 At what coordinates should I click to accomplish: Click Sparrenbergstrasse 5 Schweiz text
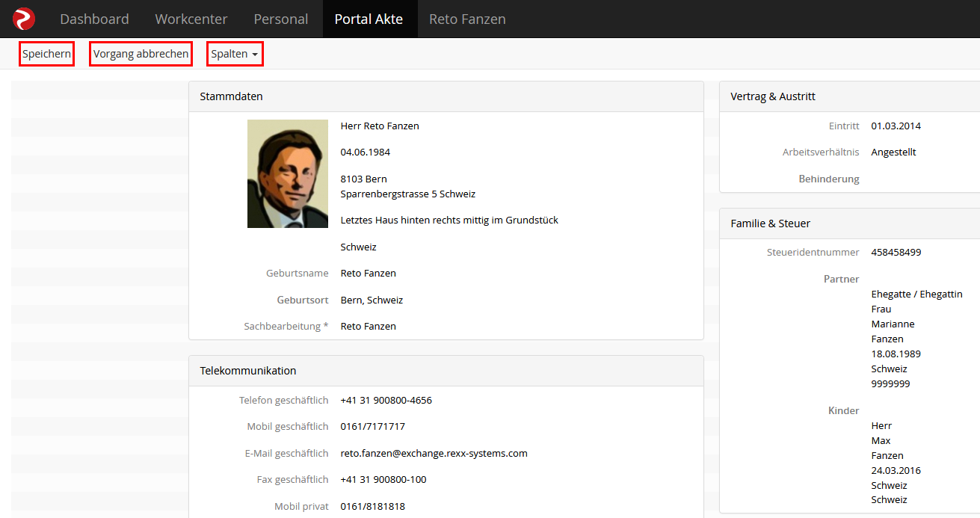click(x=408, y=194)
